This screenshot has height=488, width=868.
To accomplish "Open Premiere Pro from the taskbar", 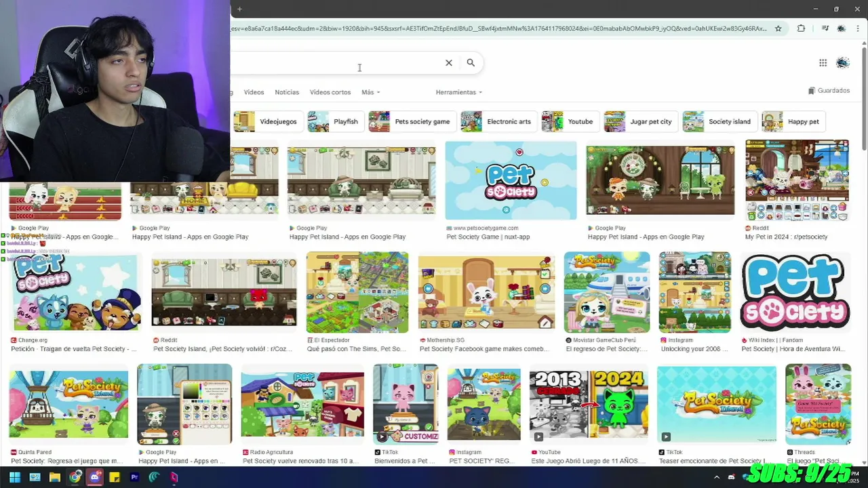I will pos(134,477).
